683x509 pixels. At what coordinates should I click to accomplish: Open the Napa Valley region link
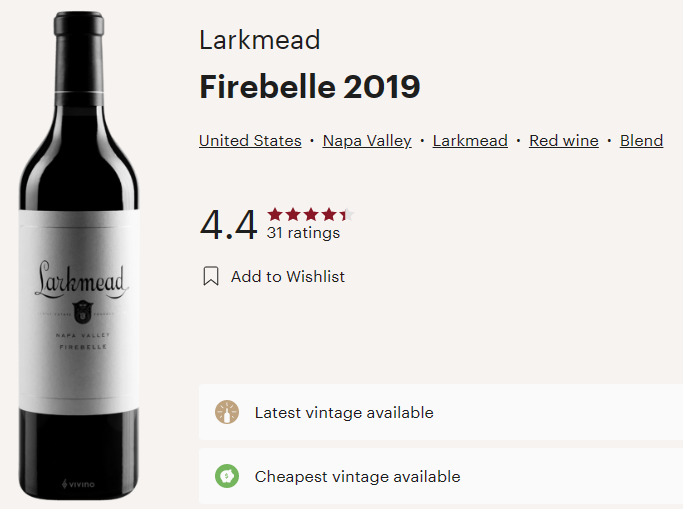(x=367, y=141)
